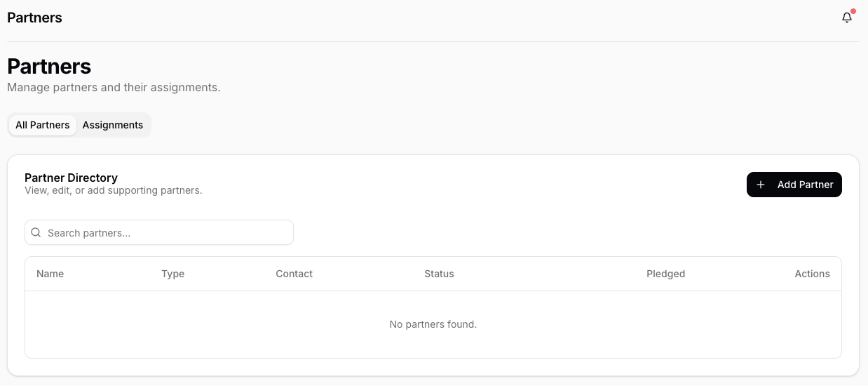Click the red unread notification dot
Viewport: 868px width, 386px height.
853,12
